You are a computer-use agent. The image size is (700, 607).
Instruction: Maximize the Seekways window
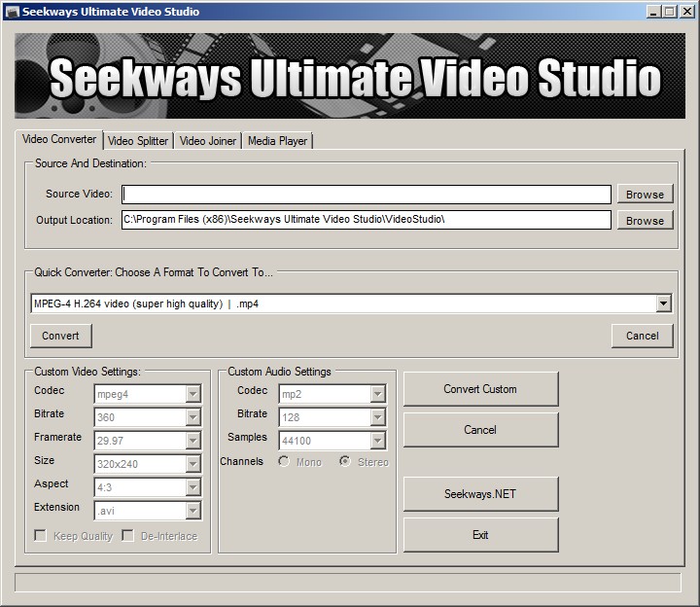point(669,12)
